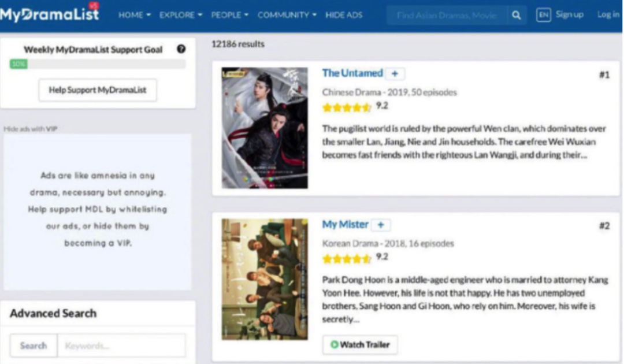Click the star rating for The Untamed
The width and height of the screenshot is (624, 364).
point(347,107)
